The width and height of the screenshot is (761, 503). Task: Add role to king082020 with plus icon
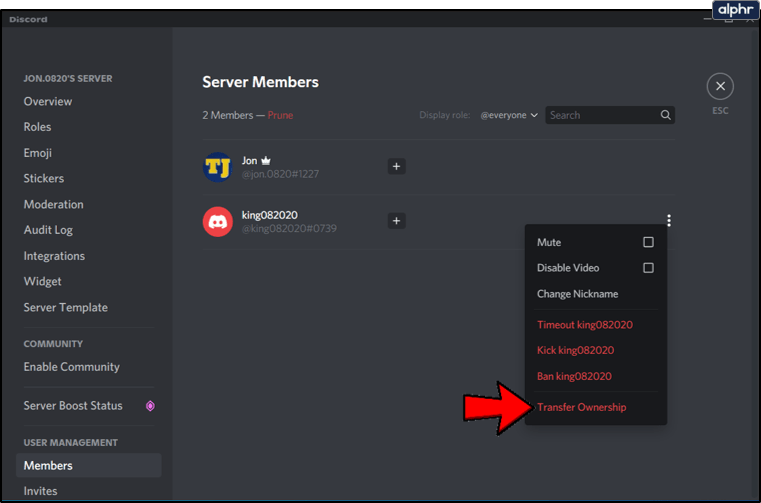coord(396,221)
